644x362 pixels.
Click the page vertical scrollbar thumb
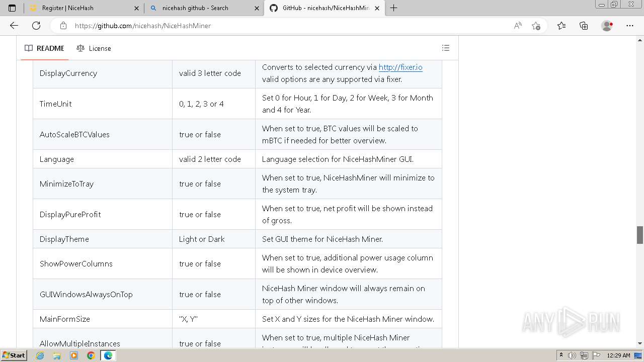click(640, 235)
